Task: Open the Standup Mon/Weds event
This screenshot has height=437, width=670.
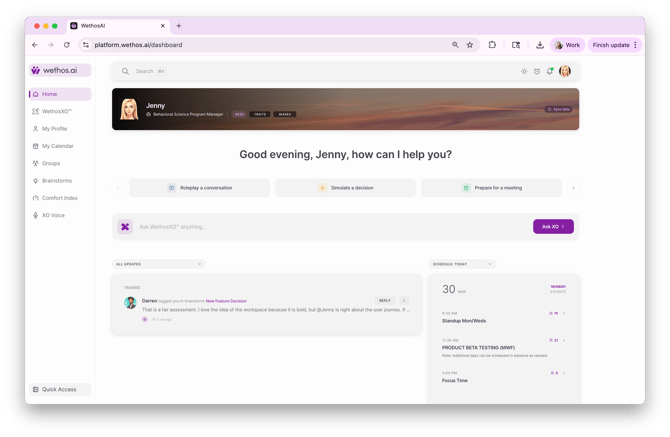Action: point(464,321)
